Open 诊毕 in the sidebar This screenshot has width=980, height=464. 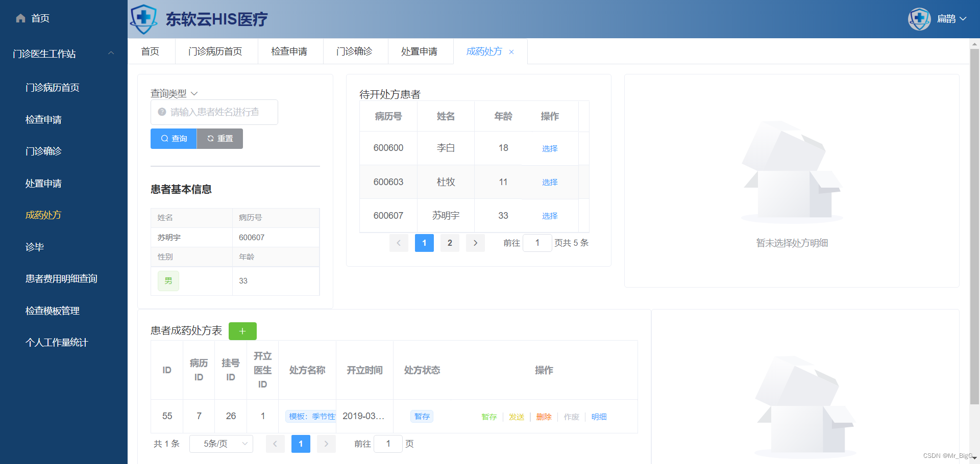click(35, 247)
